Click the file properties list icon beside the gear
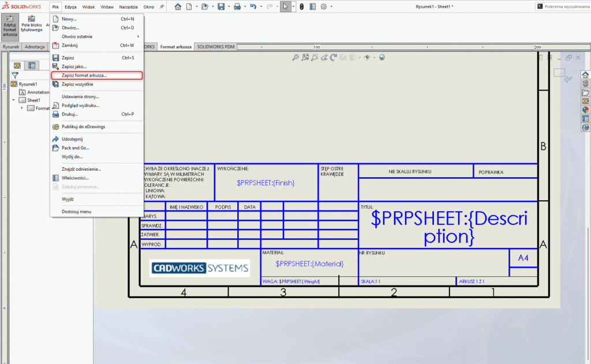The height and width of the screenshot is (364, 591). click(312, 6)
